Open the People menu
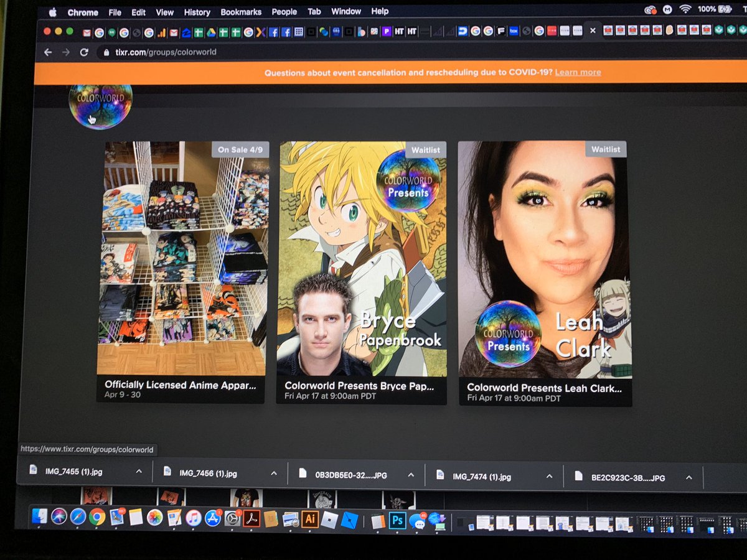747x560 pixels. 284,12
